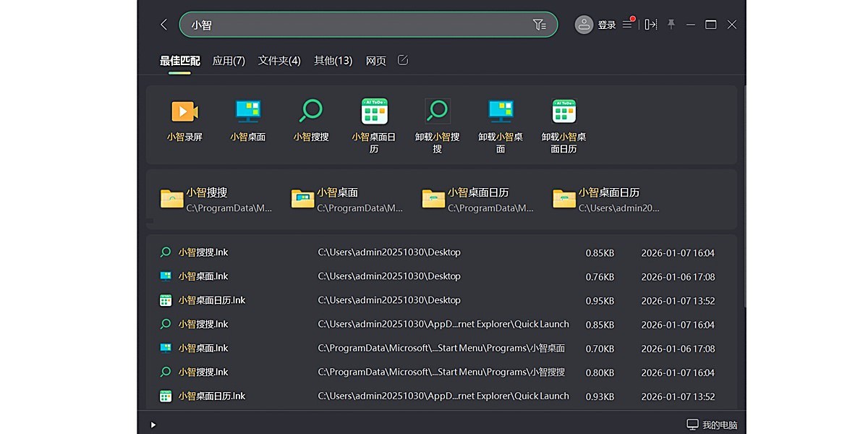868x434 pixels.
Task: Click the pencil edit icon beside 网页 tab
Action: [402, 60]
